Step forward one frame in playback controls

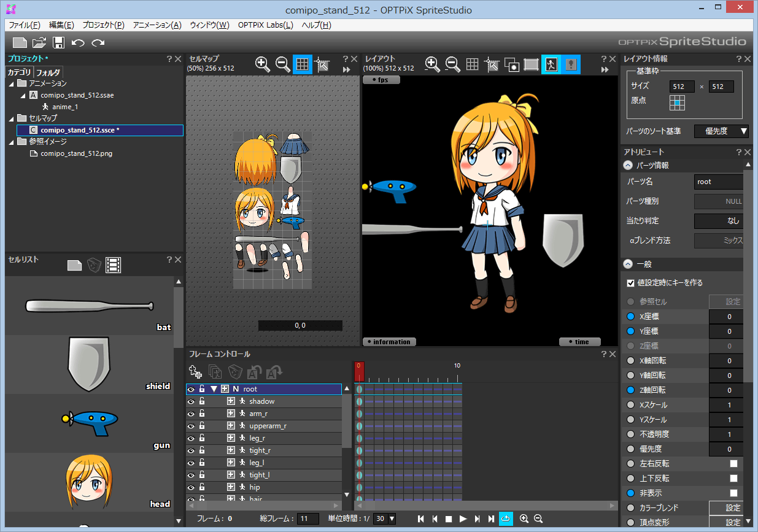477,519
